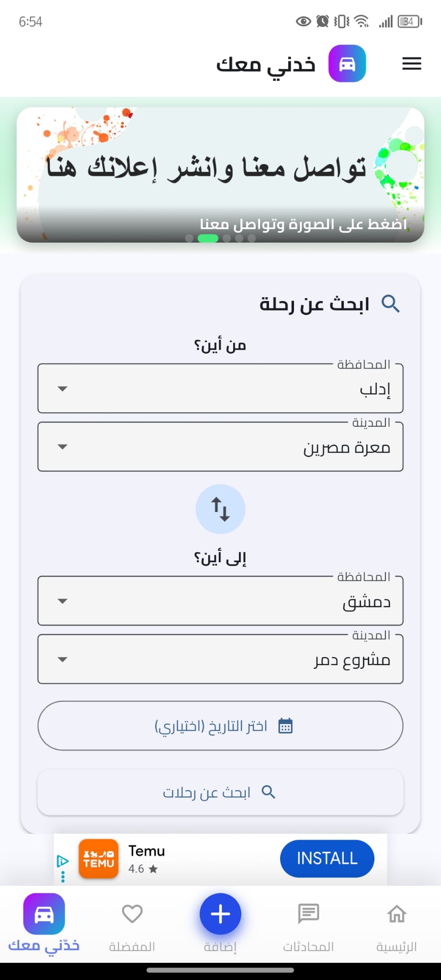
Task: Open the calendar icon on the date button
Action: pyautogui.click(x=285, y=725)
